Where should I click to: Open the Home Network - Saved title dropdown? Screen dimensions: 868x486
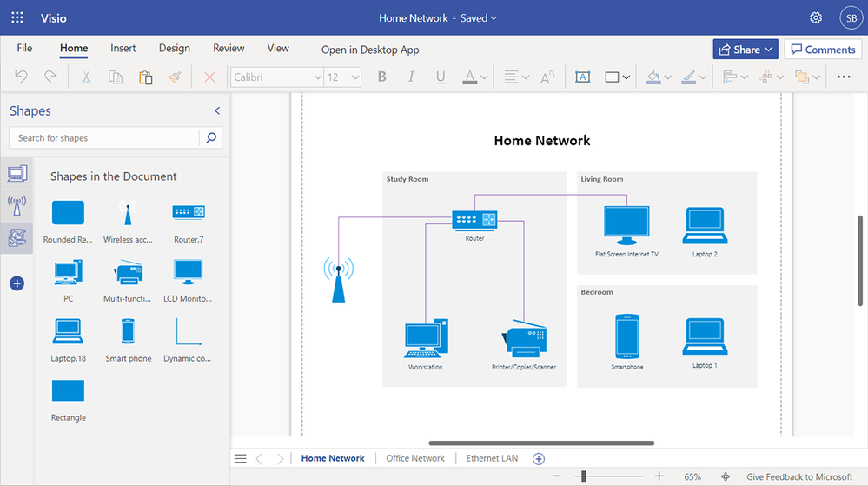(x=438, y=17)
